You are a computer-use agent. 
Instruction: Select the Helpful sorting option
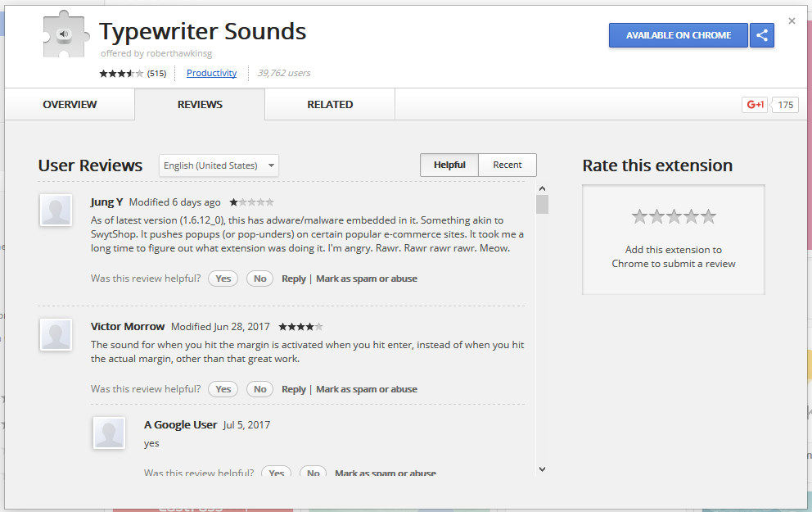(x=449, y=165)
